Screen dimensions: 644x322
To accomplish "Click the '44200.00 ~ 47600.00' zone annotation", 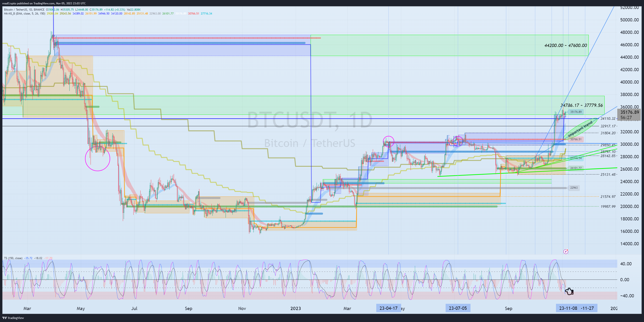I will click(566, 46).
